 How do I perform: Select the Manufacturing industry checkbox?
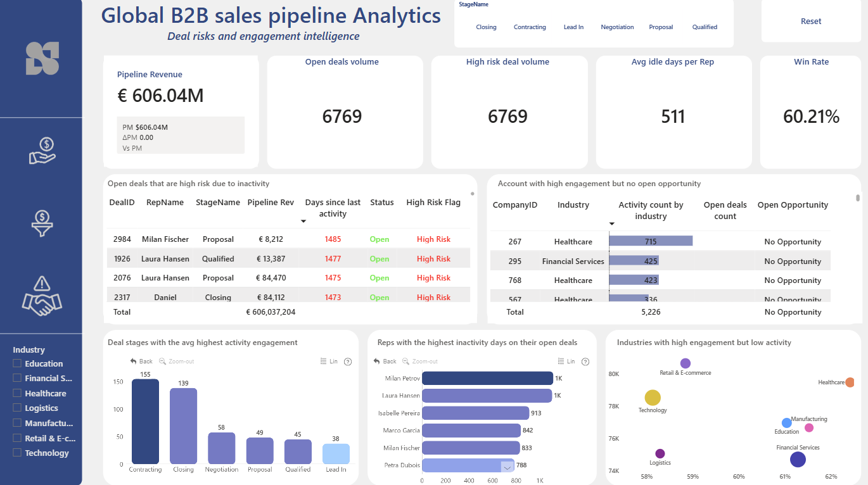tap(17, 423)
